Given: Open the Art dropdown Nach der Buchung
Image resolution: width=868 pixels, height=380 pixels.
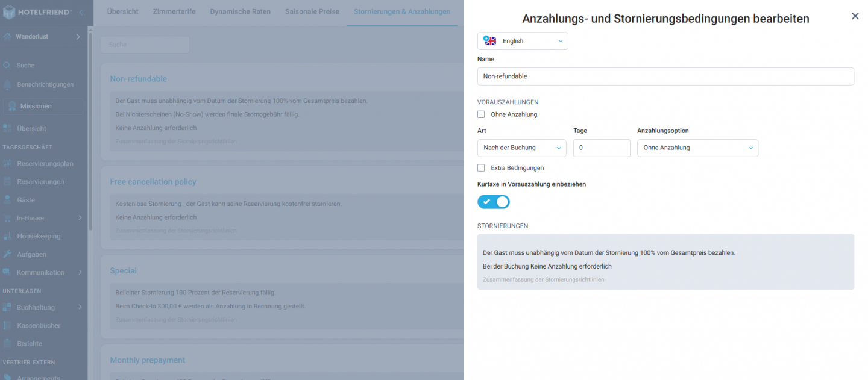Looking at the screenshot, I should tap(521, 148).
